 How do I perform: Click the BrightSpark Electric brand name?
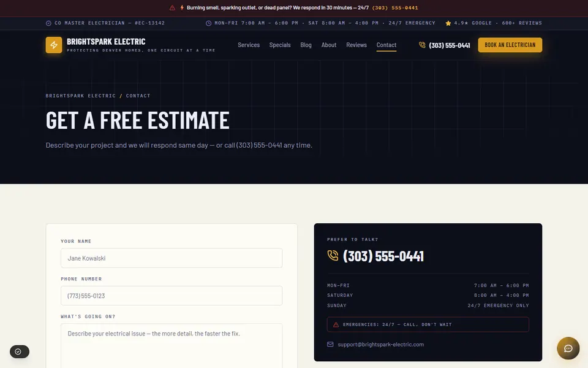[106, 42]
